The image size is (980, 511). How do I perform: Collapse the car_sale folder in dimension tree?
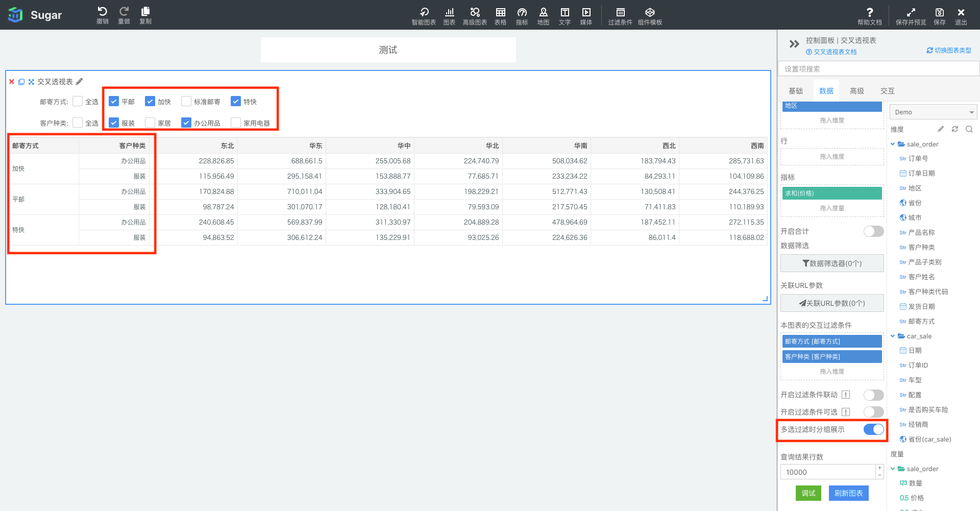pos(893,336)
